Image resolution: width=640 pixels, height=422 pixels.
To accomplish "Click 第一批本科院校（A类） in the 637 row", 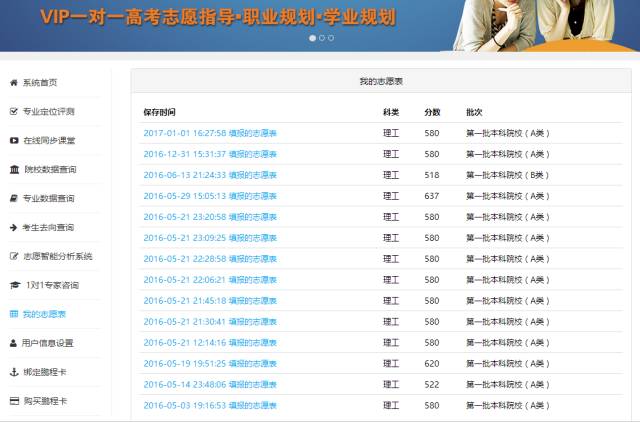I will (508, 196).
